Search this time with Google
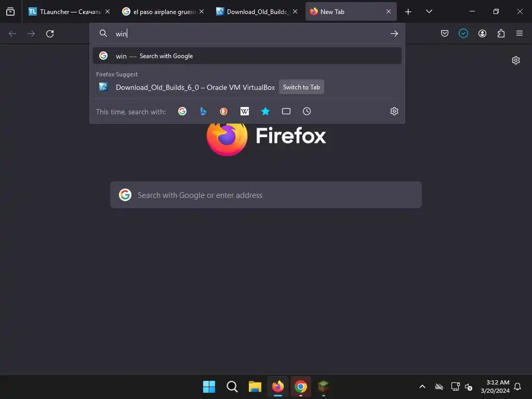The width and height of the screenshot is (532, 399). click(x=182, y=111)
